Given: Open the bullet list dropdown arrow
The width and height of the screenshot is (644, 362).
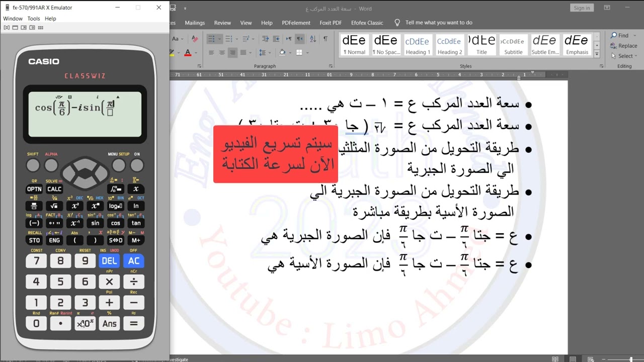Looking at the screenshot, I should click(x=219, y=39).
